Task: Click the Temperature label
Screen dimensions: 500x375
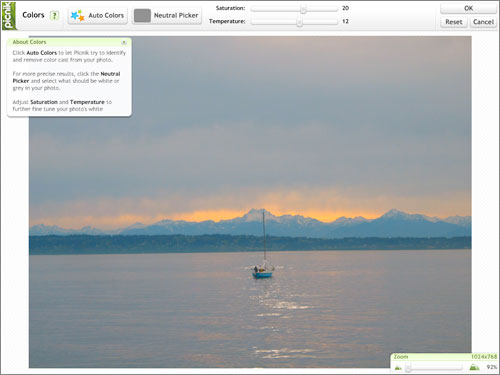Action: [x=227, y=21]
